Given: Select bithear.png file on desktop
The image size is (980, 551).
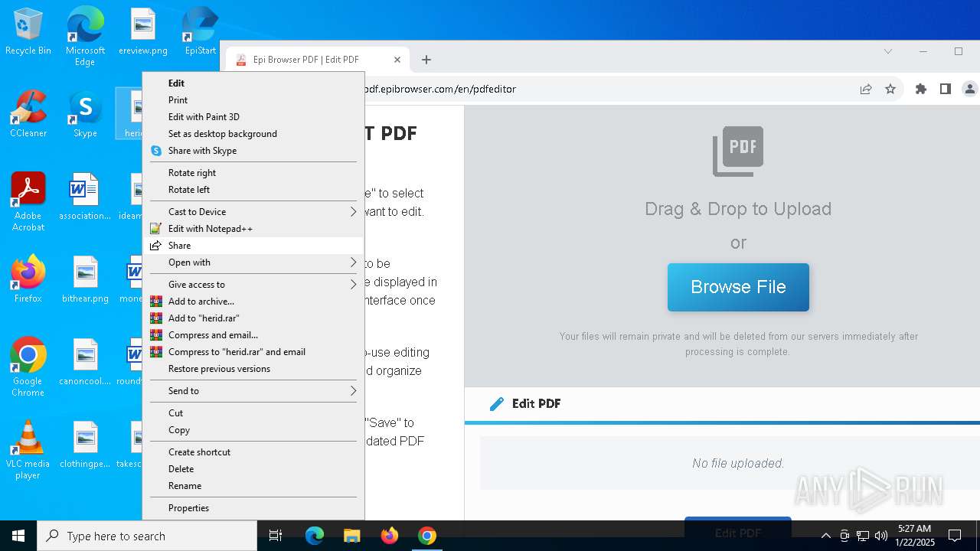Looking at the screenshot, I should point(85,279).
